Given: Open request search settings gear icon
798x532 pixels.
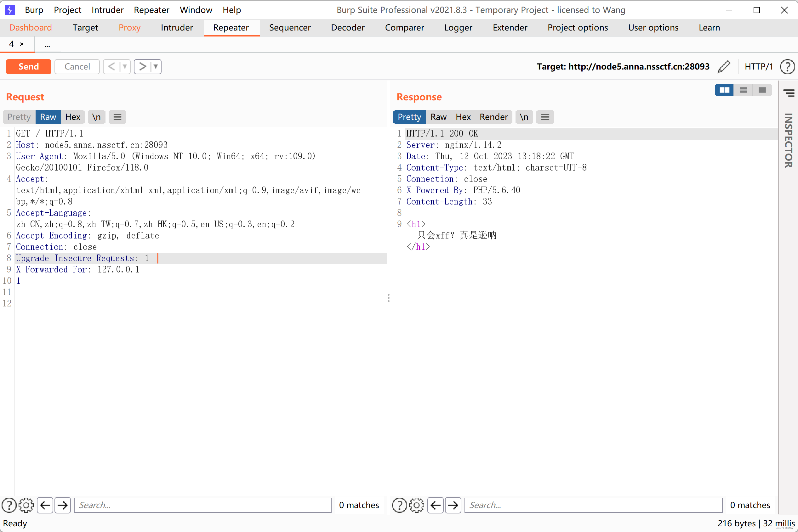Looking at the screenshot, I should [x=26, y=505].
